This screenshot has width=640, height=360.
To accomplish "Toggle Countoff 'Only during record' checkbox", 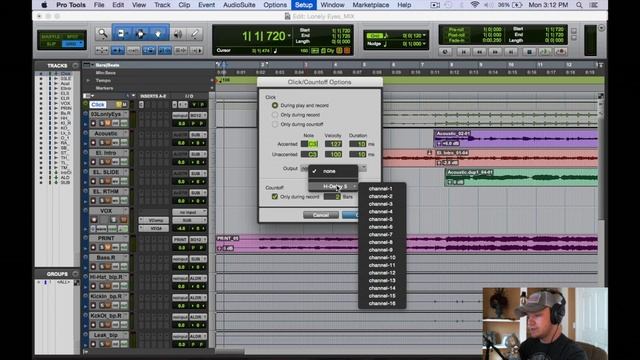I will click(275, 196).
